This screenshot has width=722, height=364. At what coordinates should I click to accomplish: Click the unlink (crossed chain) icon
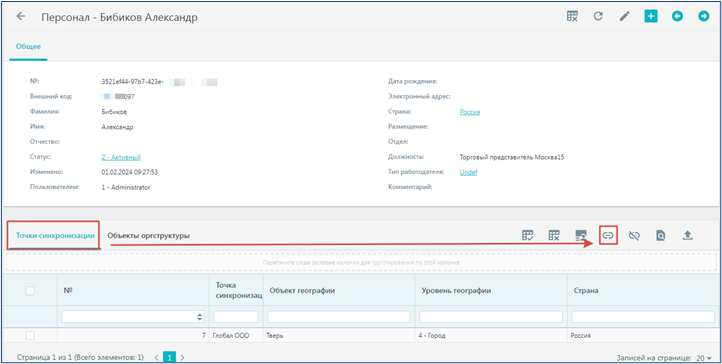coord(634,236)
